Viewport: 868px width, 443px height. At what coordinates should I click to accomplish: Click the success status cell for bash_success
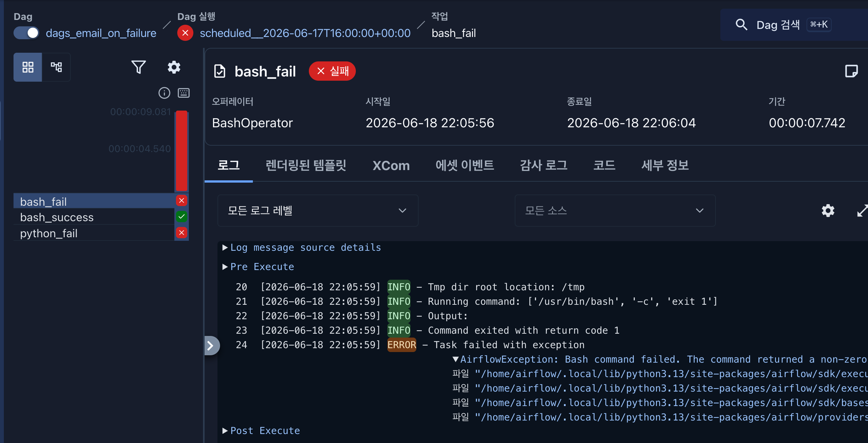(x=181, y=217)
